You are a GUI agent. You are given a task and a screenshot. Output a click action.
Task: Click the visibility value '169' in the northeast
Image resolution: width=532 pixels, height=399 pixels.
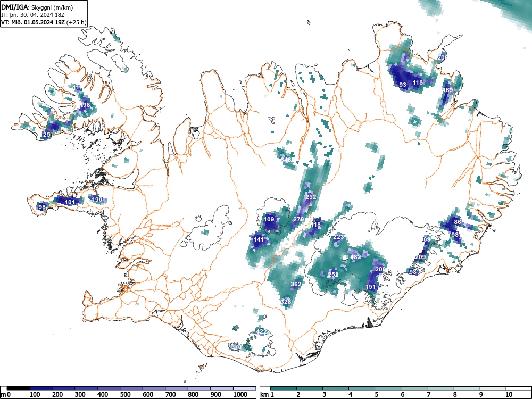click(448, 90)
